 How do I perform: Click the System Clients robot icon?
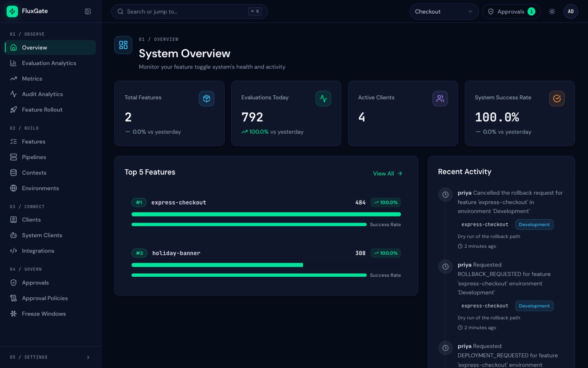click(x=14, y=235)
